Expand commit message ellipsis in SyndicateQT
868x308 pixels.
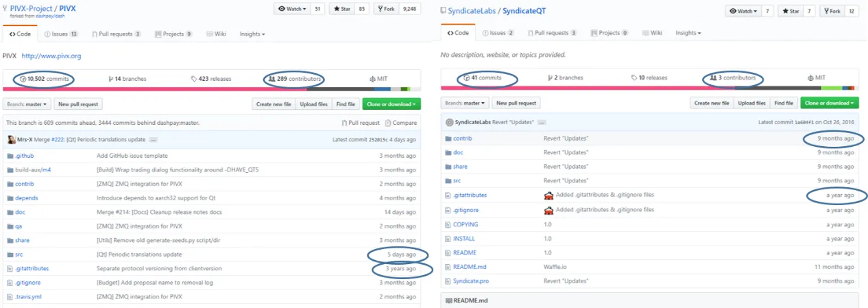click(x=541, y=122)
